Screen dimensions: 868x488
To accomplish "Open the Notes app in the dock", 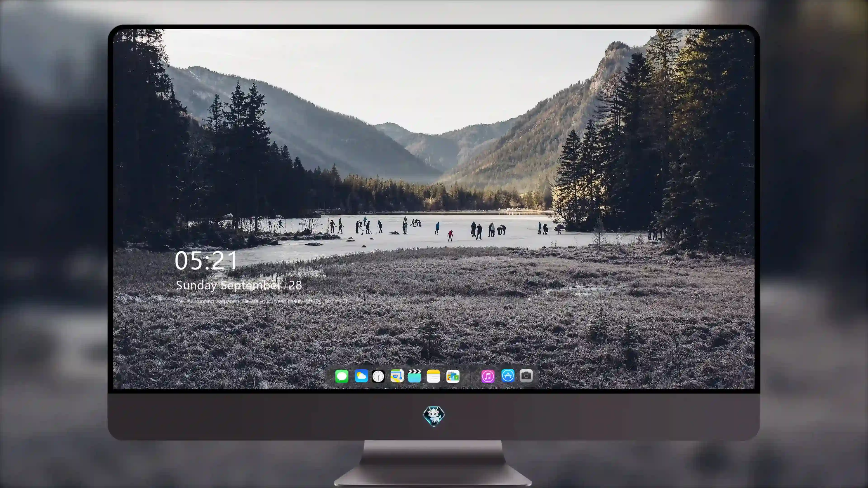I will [x=433, y=376].
